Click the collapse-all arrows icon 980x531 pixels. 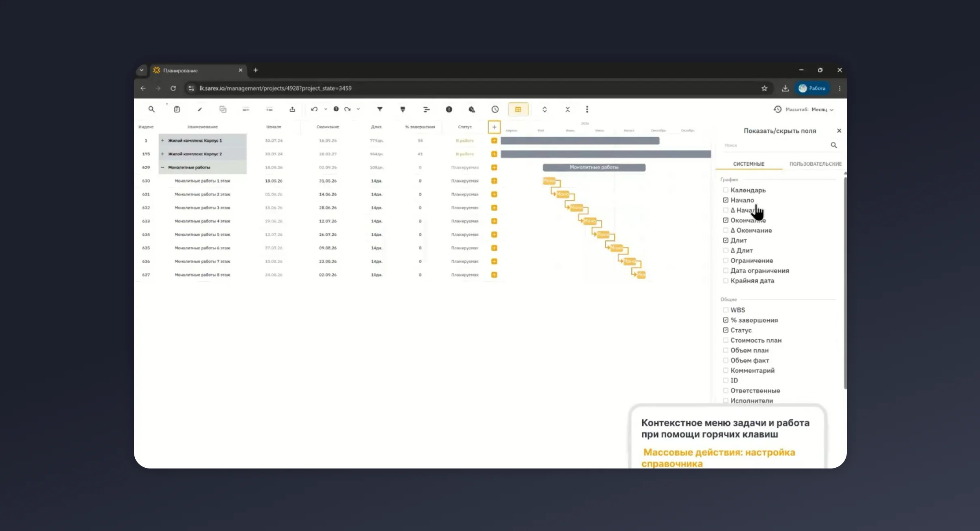click(x=568, y=109)
